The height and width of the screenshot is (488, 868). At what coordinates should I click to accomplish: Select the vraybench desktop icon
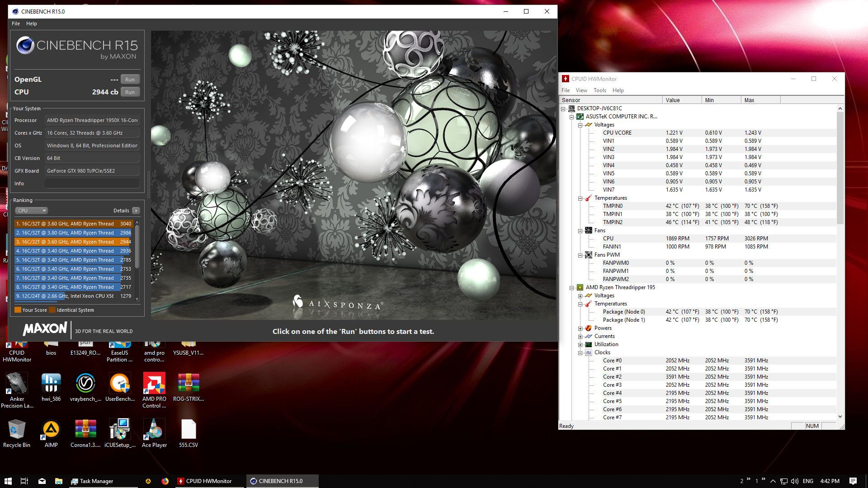pos(85,387)
